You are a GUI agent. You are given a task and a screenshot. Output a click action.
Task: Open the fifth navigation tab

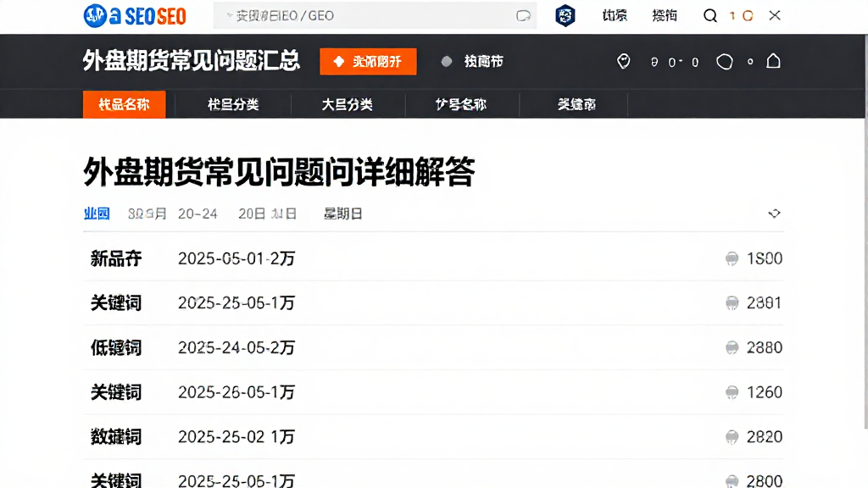(576, 104)
